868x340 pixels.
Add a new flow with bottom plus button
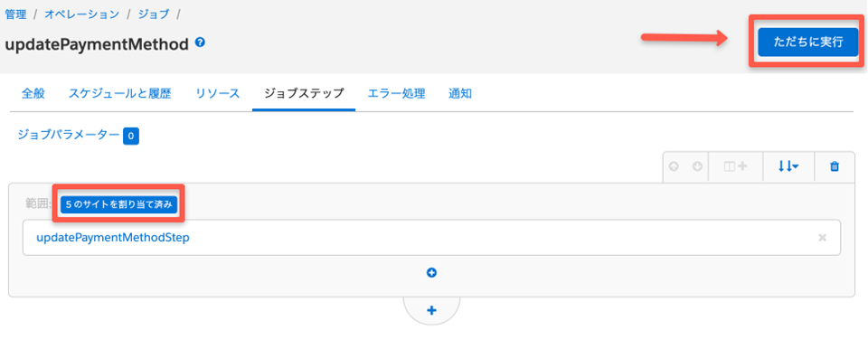[432, 311]
